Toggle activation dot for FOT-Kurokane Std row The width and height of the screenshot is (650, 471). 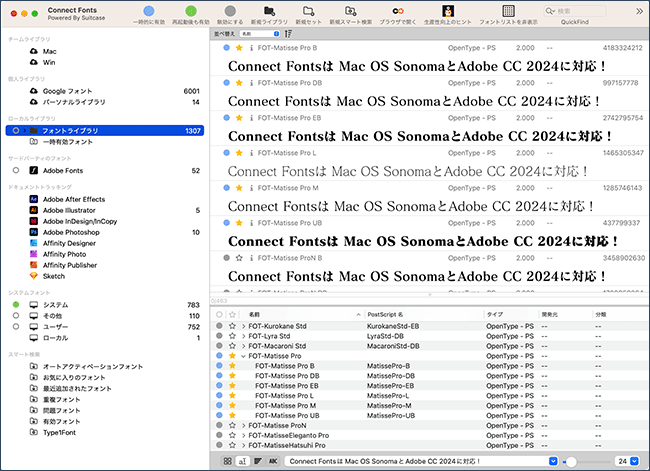coord(219,326)
